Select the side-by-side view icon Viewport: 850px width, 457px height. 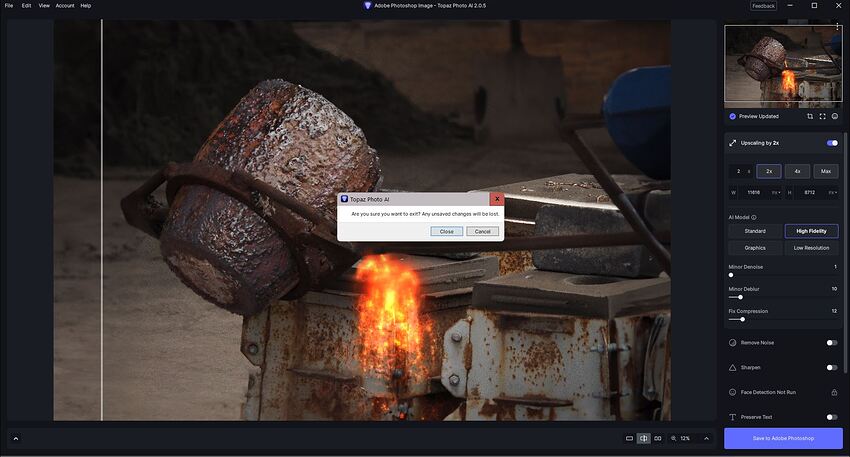click(x=658, y=438)
